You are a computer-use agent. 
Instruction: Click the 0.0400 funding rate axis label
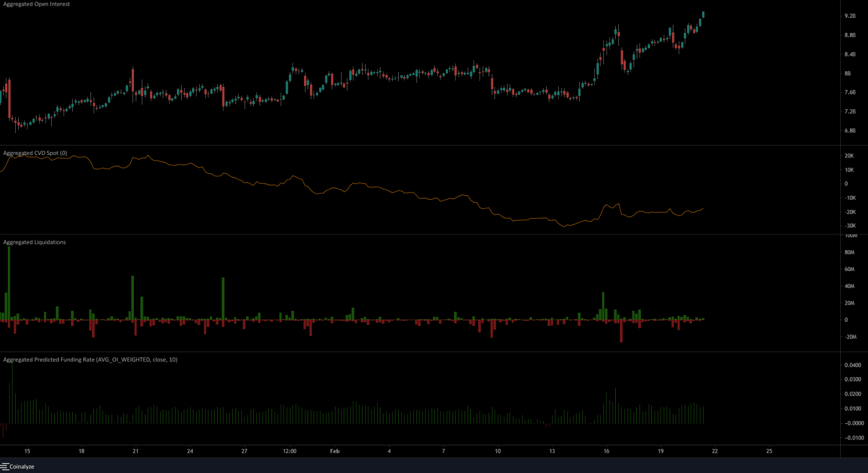(853, 365)
